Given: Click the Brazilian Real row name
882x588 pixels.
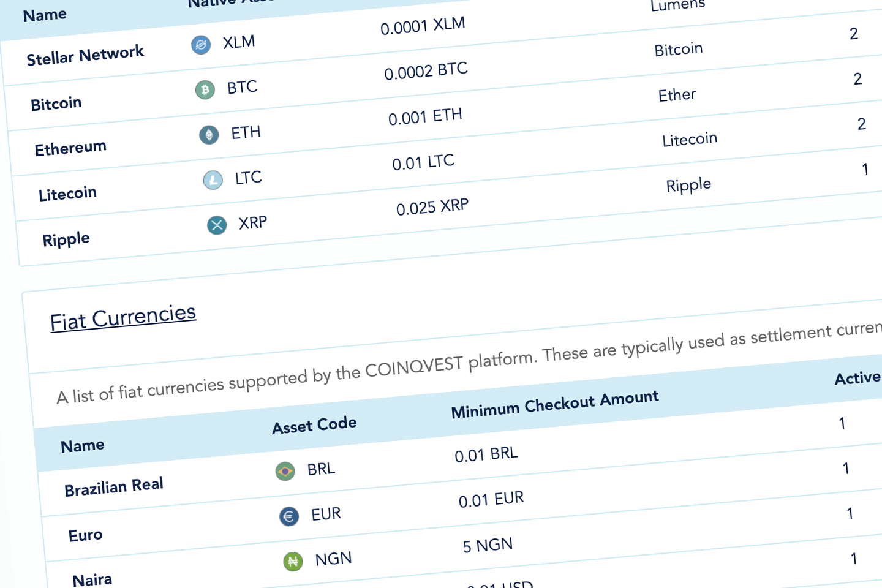Looking at the screenshot, I should [114, 487].
